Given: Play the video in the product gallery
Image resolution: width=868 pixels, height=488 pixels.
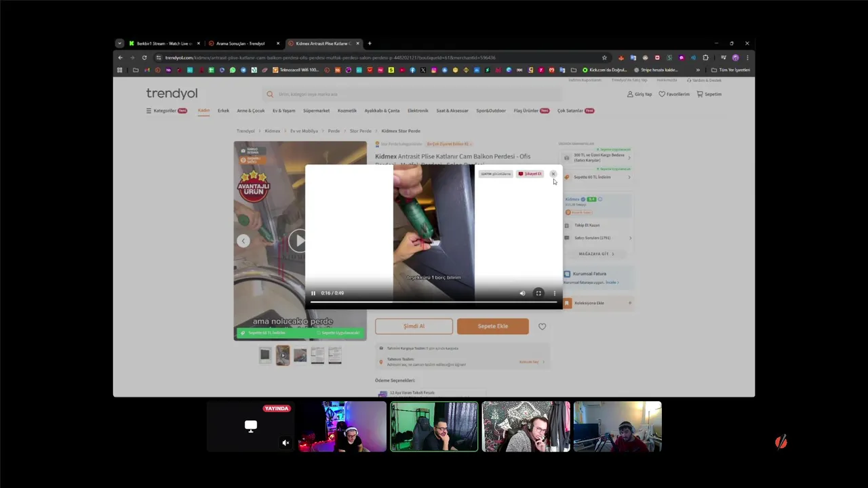Looking at the screenshot, I should 298,241.
